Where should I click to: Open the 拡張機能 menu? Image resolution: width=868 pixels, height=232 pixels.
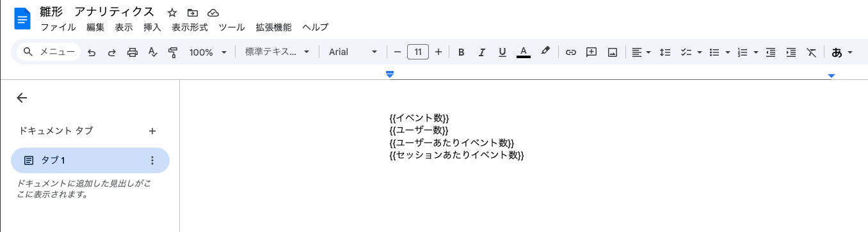click(273, 27)
